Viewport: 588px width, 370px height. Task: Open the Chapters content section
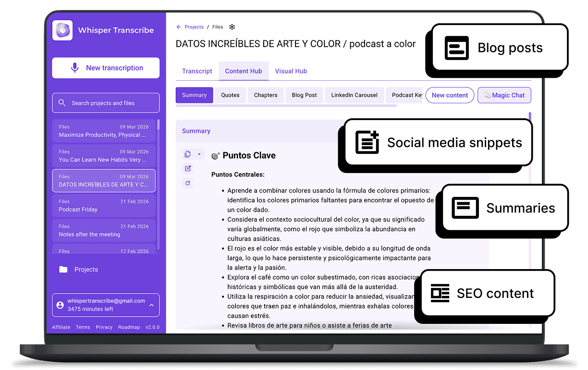tap(265, 95)
